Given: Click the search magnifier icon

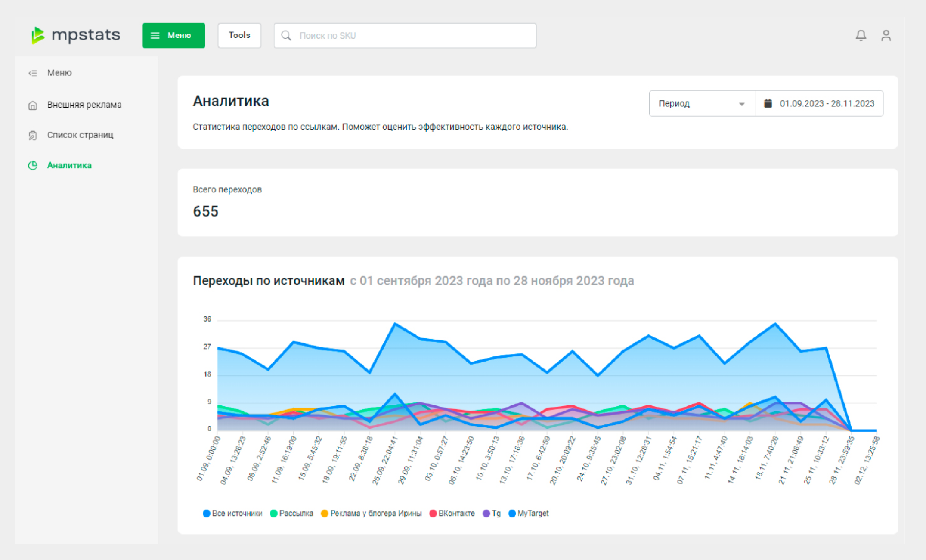Looking at the screenshot, I should click(x=286, y=36).
